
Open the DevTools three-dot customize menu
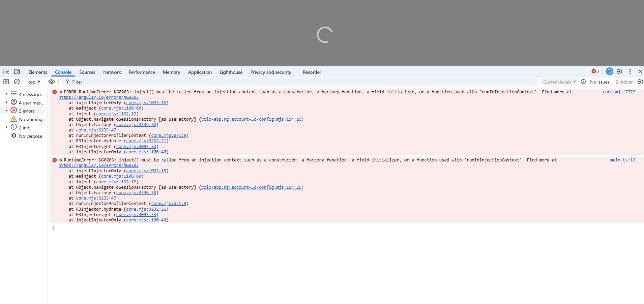(x=630, y=71)
